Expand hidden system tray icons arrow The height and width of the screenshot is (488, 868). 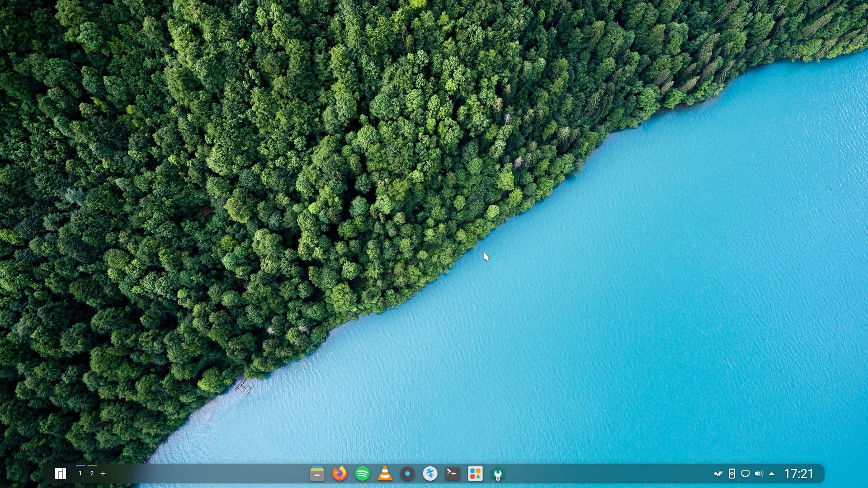click(x=772, y=474)
